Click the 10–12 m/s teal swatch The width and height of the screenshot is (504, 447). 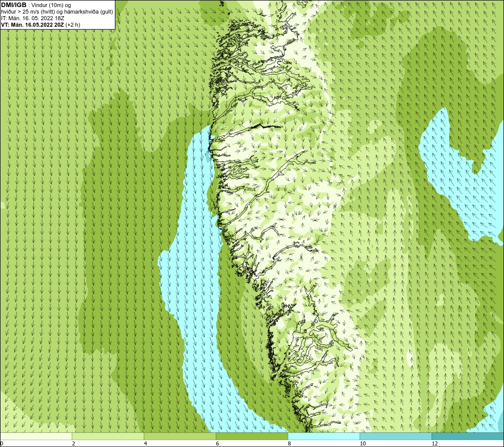(396, 436)
